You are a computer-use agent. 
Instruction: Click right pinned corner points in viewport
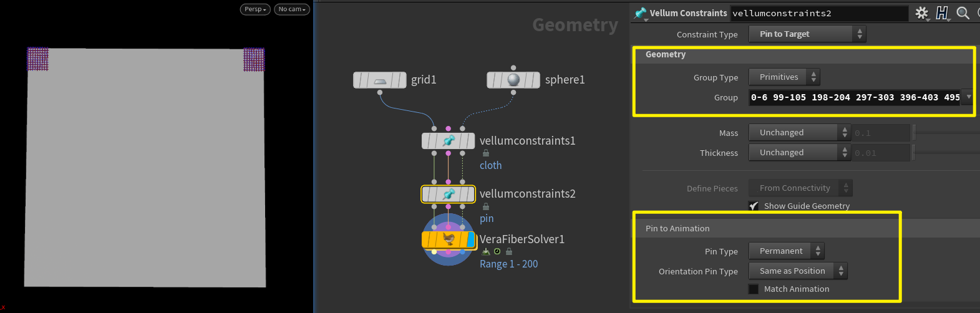[x=254, y=59]
